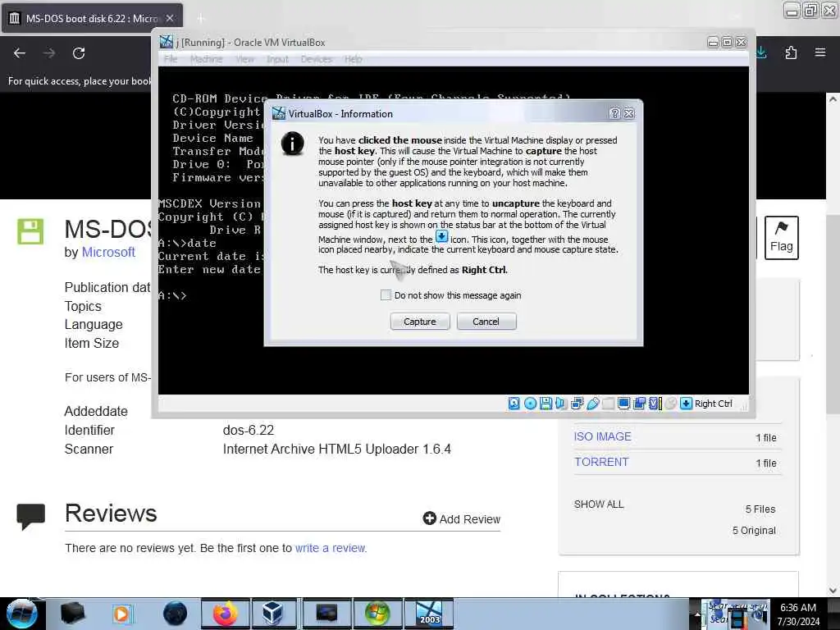Screen dimensions: 840x630
Task: Open the Devices menu in VirtualBox
Action: pyautogui.click(x=316, y=59)
